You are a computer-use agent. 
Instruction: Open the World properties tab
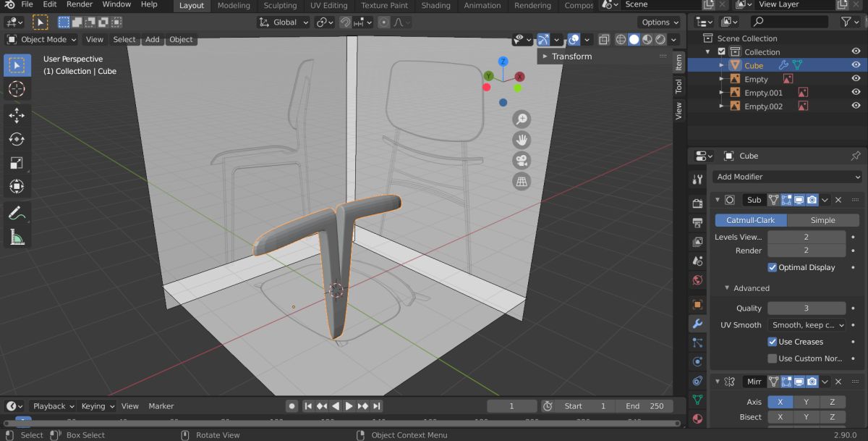[697, 280]
